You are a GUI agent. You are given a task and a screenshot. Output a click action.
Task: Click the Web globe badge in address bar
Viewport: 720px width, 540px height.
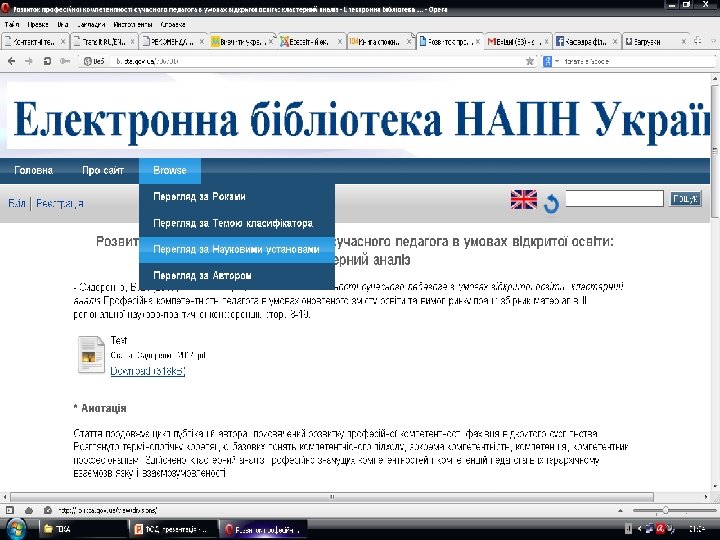point(94,61)
